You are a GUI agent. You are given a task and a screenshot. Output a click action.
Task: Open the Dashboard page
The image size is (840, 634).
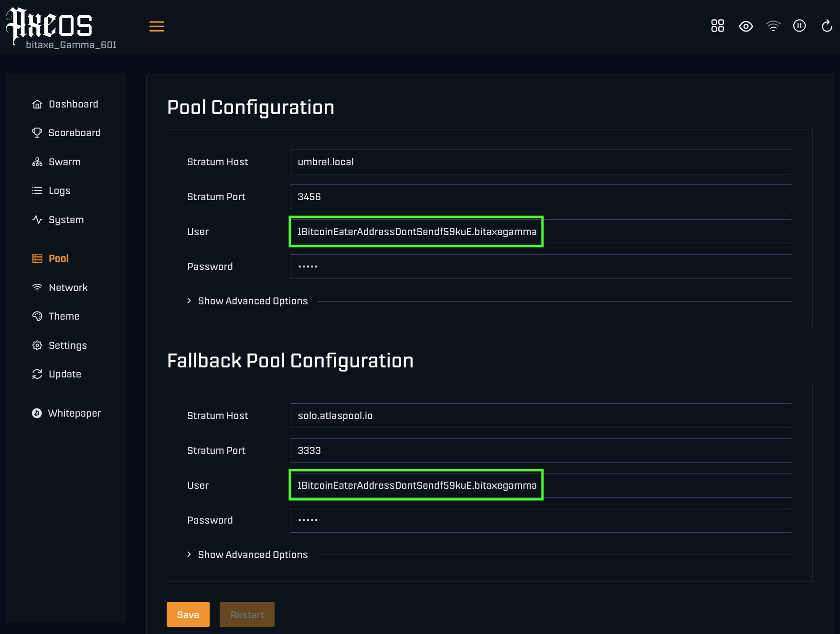[65, 104]
